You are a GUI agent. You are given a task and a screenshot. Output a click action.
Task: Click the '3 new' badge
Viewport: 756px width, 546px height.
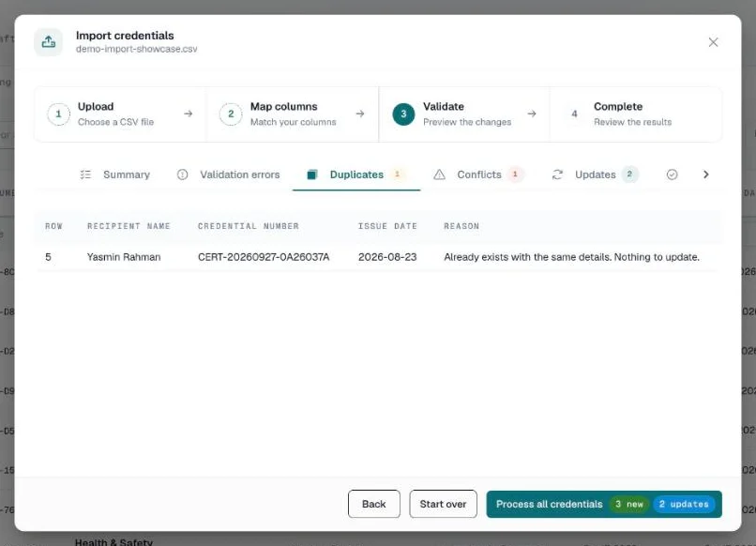pyautogui.click(x=629, y=504)
